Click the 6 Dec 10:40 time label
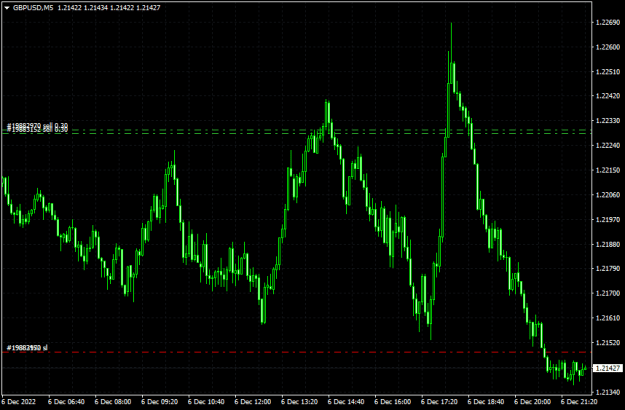 click(206, 402)
